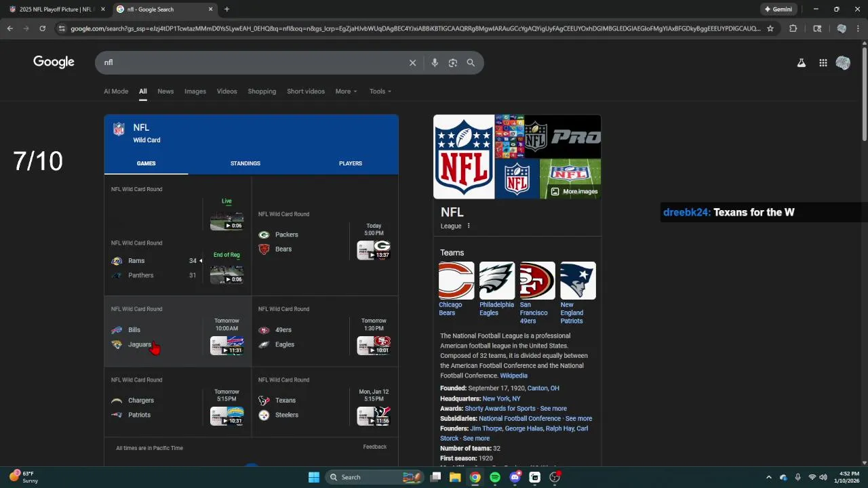Open the New York, NY link

(501, 399)
